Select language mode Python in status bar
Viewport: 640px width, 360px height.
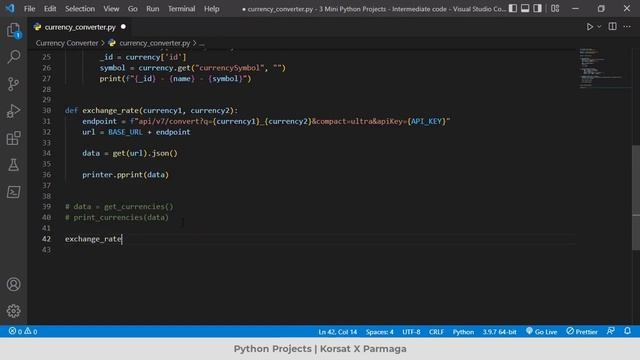[463, 332]
